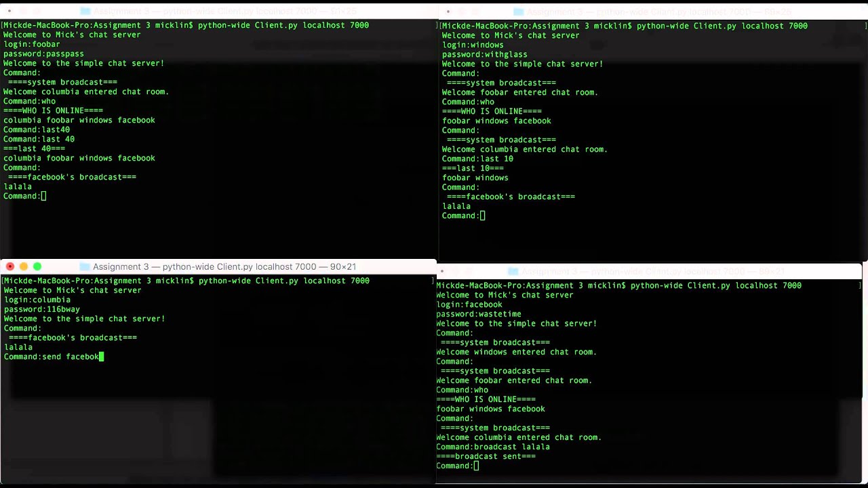Click the '===last 10===' header
The height and width of the screenshot is (488, 868).
473,168
